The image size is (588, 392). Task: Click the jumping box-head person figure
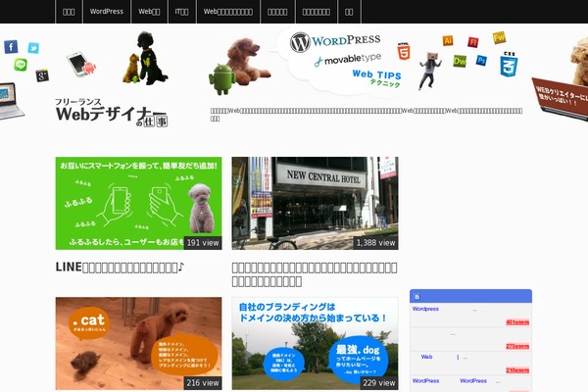point(429,71)
